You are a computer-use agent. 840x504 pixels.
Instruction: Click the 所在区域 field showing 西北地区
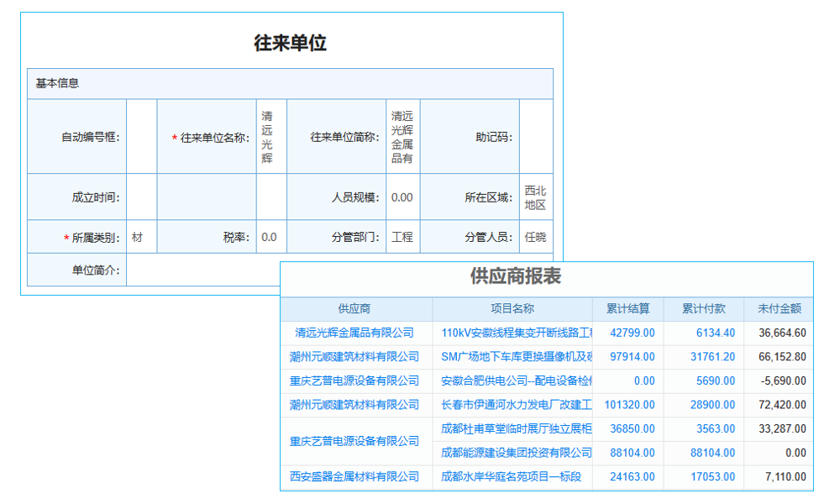pyautogui.click(x=535, y=197)
